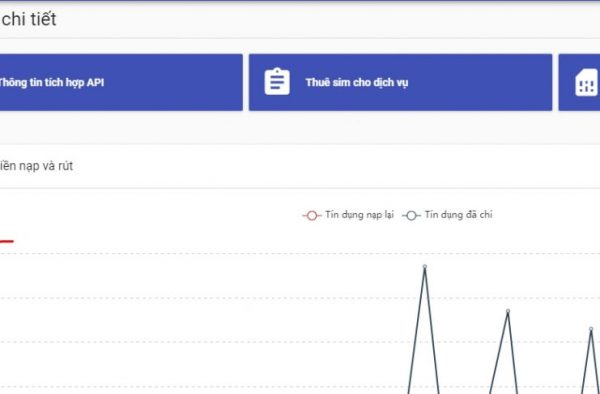Open the Thuê sim cho dịch vụ tile
This screenshot has width=600, height=394.
(400, 82)
